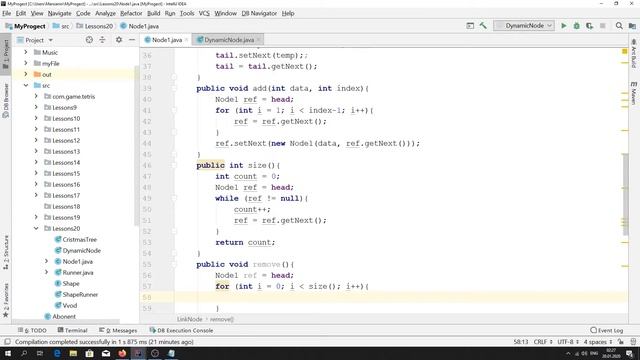Collapse the src folder
Image resolution: width=640 pixels, height=360 pixels.
pyautogui.click(x=26, y=85)
